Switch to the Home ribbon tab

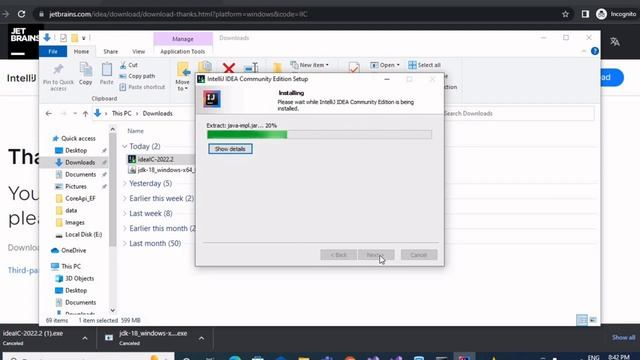point(81,52)
